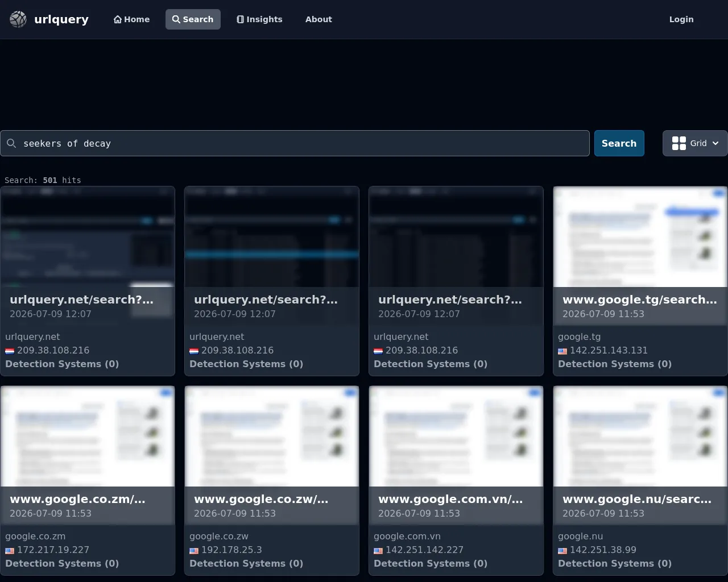The height and width of the screenshot is (582, 728).
Task: Click the IP address 192.178.25.3
Action: tap(231, 550)
